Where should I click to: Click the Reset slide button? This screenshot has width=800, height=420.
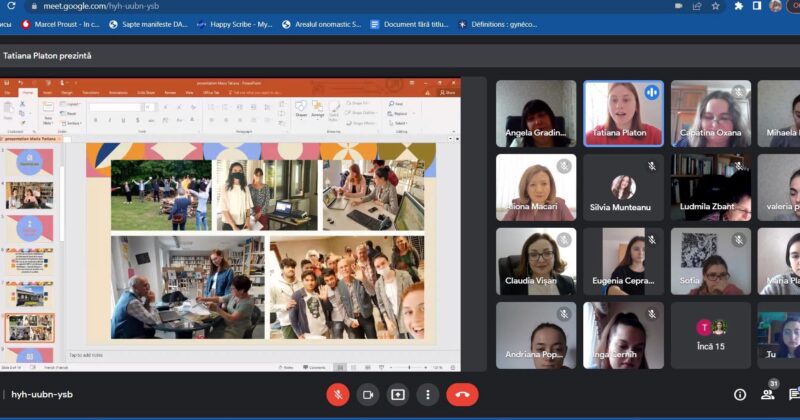coord(68,114)
